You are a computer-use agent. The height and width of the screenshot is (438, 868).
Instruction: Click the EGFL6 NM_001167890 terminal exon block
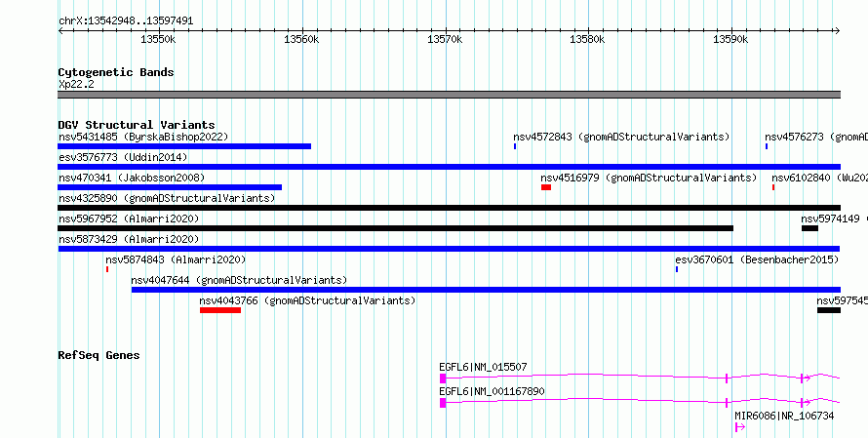(443, 403)
